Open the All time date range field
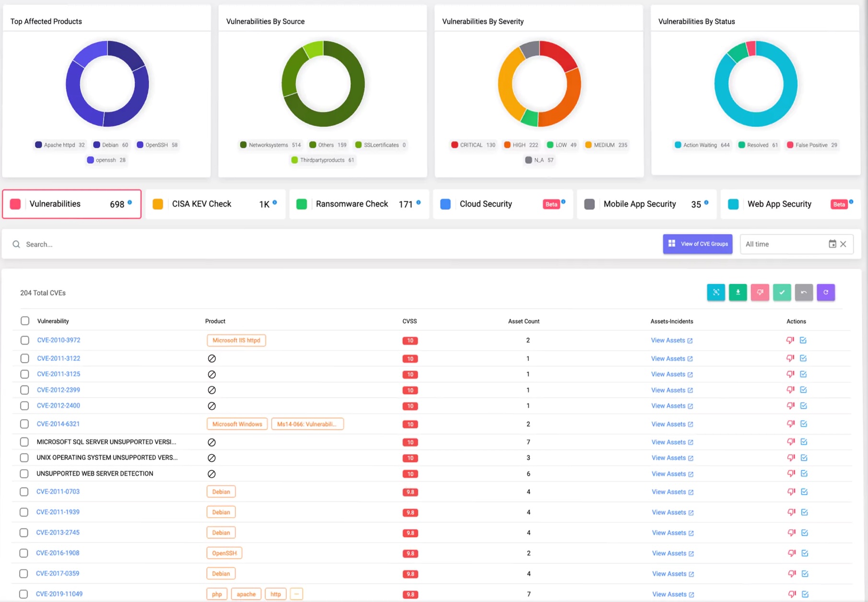The image size is (868, 602). pos(797,244)
